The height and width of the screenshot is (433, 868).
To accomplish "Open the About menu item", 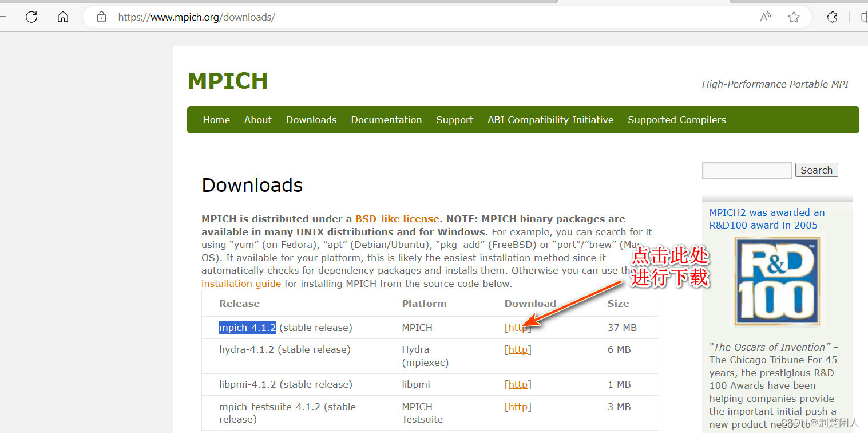I will point(257,120).
